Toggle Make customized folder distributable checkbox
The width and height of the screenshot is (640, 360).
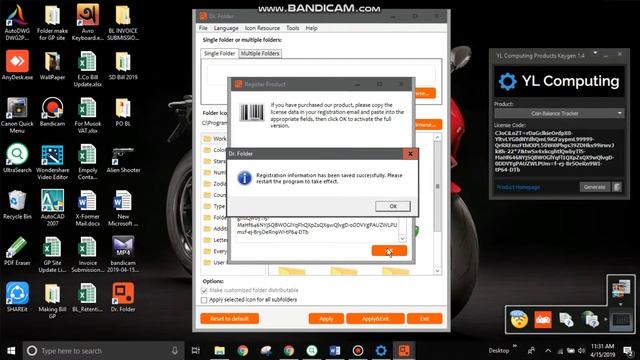coord(204,290)
